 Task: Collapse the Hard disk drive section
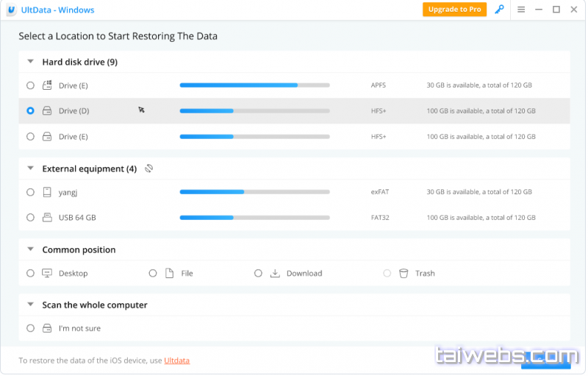click(x=30, y=62)
